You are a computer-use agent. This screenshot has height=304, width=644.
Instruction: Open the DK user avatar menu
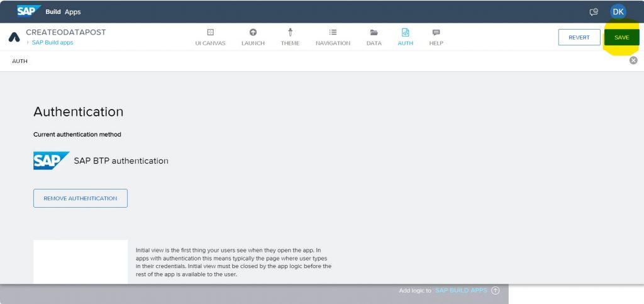618,12
